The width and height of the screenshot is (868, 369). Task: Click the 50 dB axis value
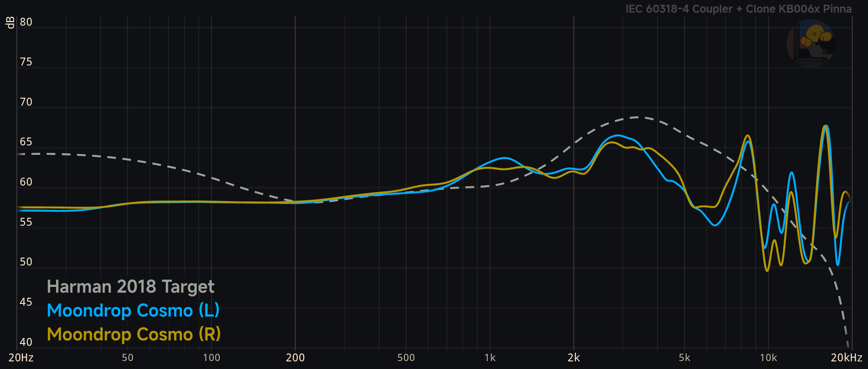tap(26, 262)
